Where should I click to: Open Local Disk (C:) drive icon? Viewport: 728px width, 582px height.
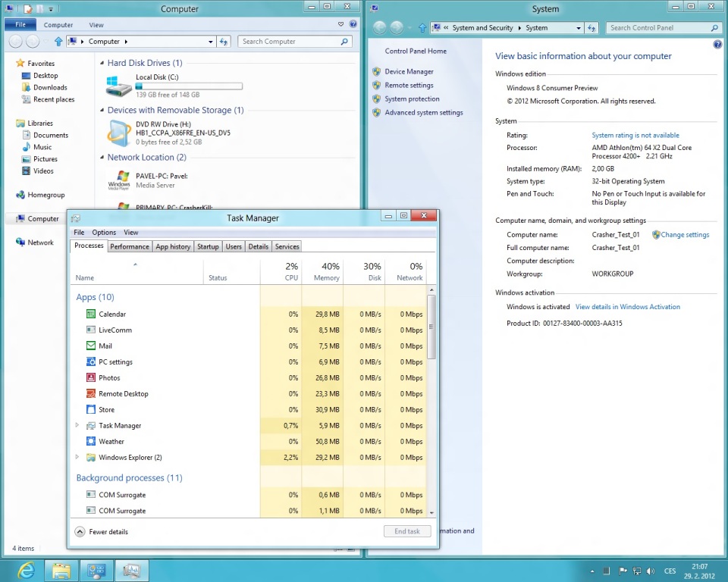[x=119, y=86]
